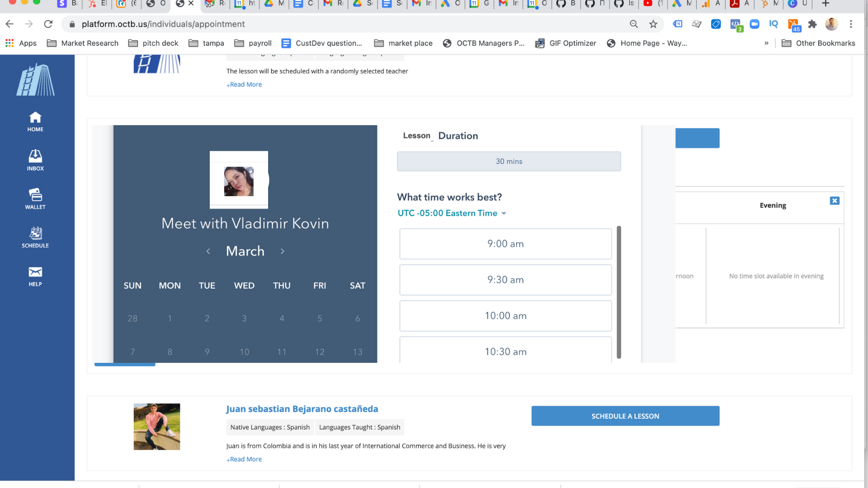Bookmark page with star icon
868x488 pixels.
point(653,24)
